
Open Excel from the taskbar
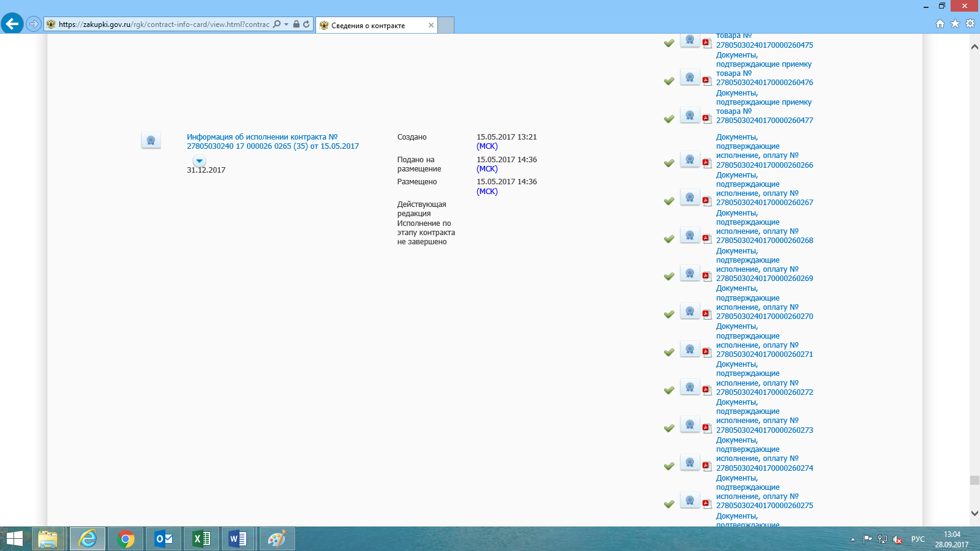201,539
